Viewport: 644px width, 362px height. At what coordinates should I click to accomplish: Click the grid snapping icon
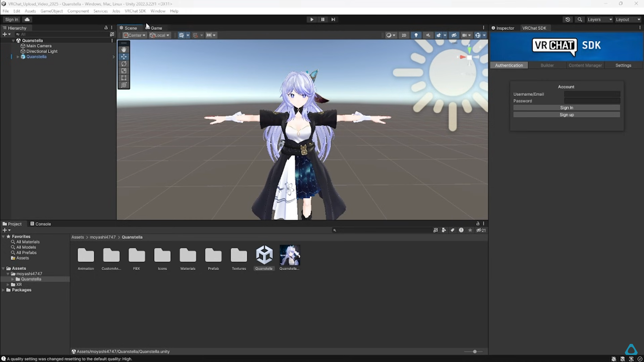195,35
